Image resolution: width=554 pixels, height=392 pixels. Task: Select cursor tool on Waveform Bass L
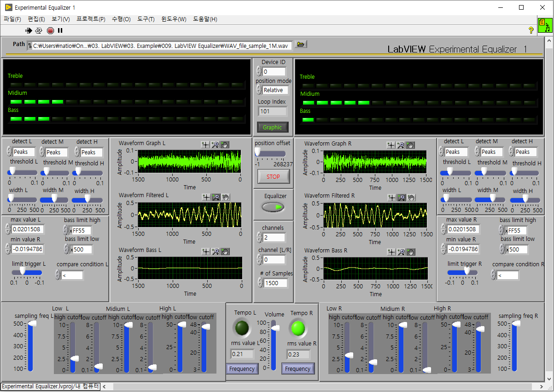206,251
